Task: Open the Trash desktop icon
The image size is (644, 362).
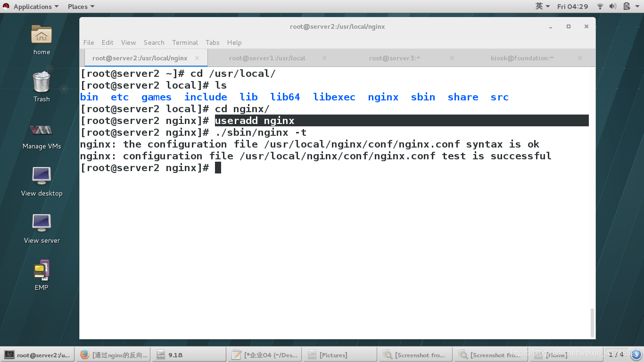Action: [41, 82]
